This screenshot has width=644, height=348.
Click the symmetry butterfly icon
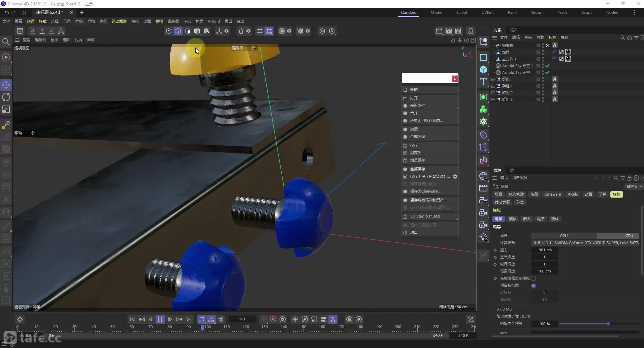pyautogui.click(x=300, y=31)
